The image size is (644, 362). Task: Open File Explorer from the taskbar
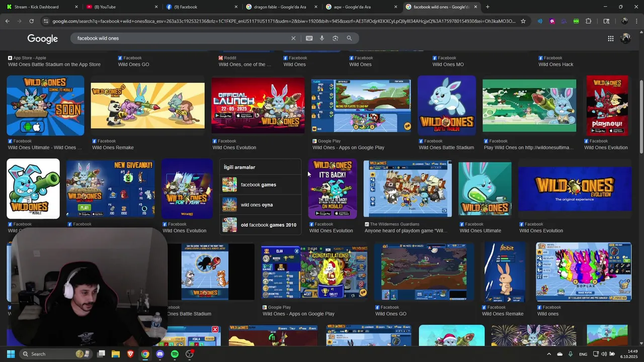pos(115,354)
